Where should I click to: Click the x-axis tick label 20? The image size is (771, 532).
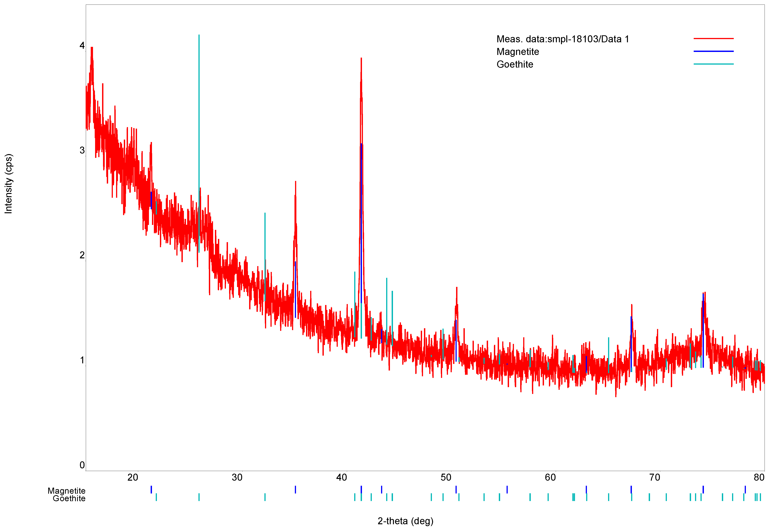click(x=133, y=478)
